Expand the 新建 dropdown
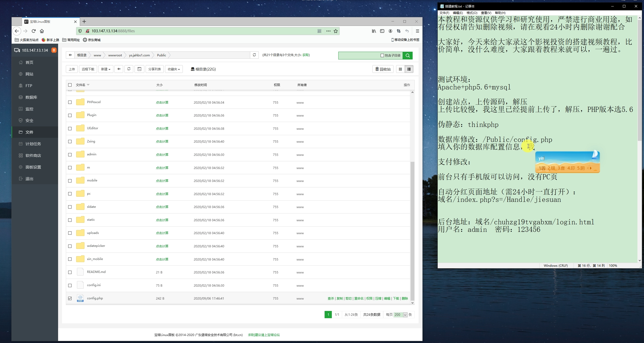 coord(106,69)
